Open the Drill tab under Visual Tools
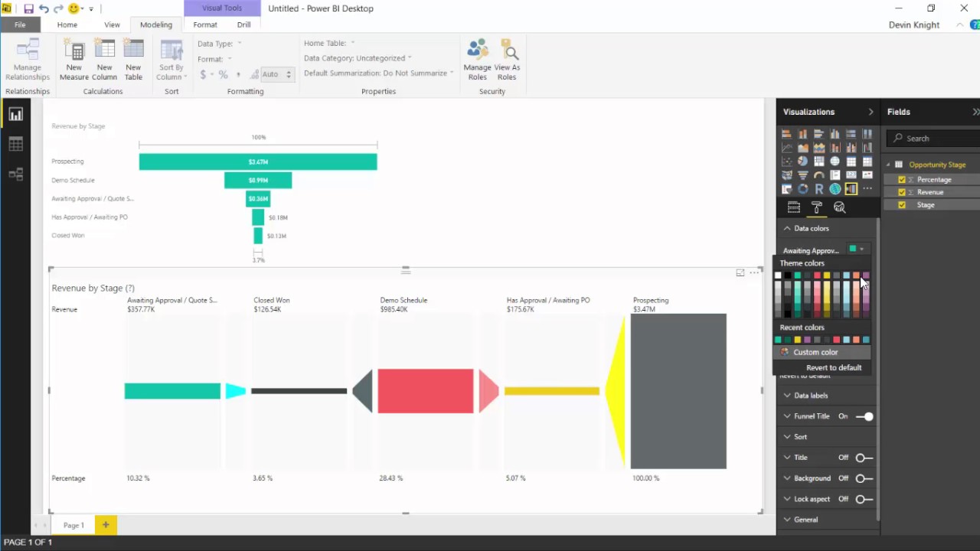980x551 pixels. pyautogui.click(x=243, y=24)
